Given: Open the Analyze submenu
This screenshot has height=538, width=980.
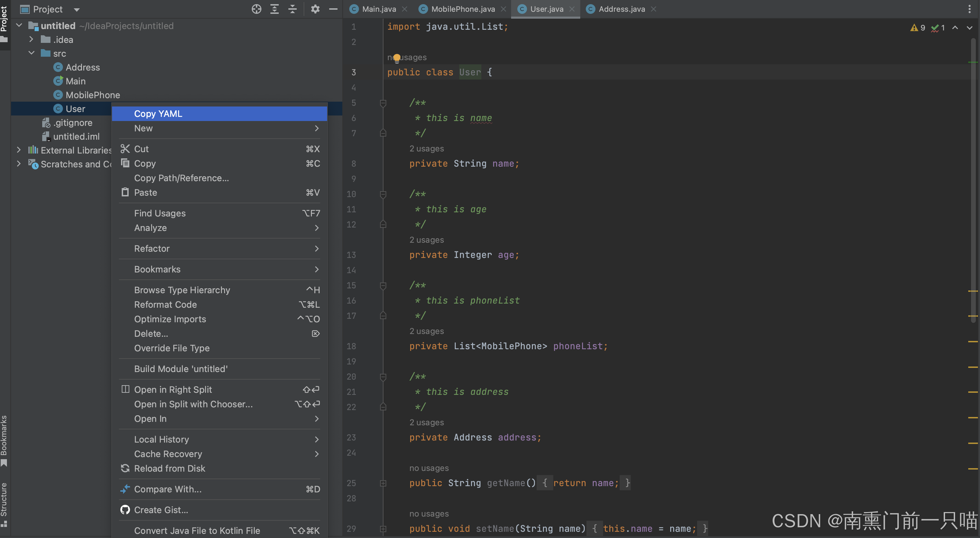Looking at the screenshot, I should click(220, 228).
